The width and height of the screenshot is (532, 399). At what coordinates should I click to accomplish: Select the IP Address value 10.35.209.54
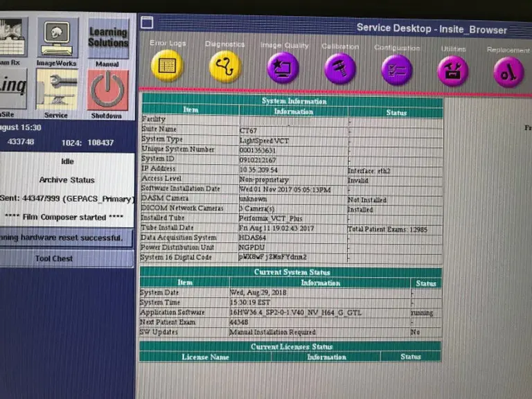coord(258,170)
